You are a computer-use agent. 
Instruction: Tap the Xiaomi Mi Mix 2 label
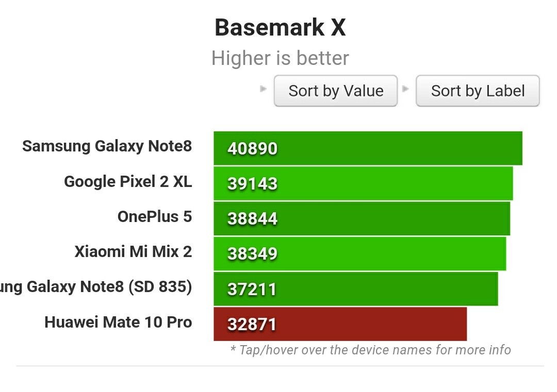133,251
